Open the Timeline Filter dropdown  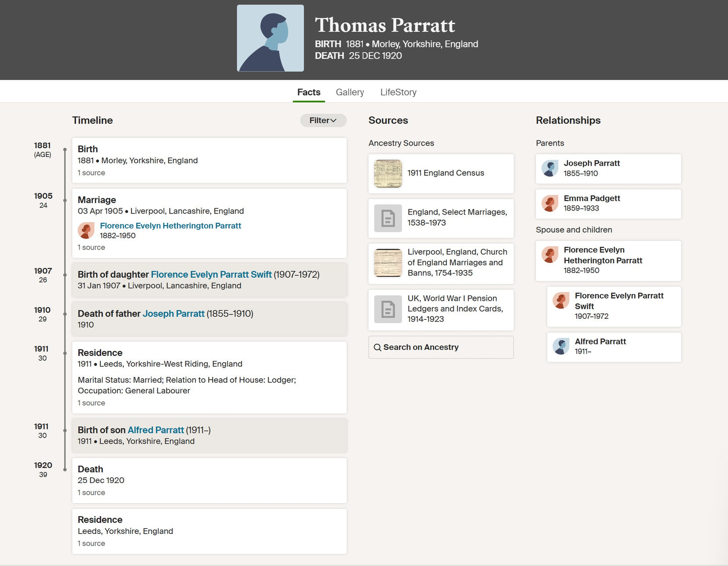tap(323, 120)
